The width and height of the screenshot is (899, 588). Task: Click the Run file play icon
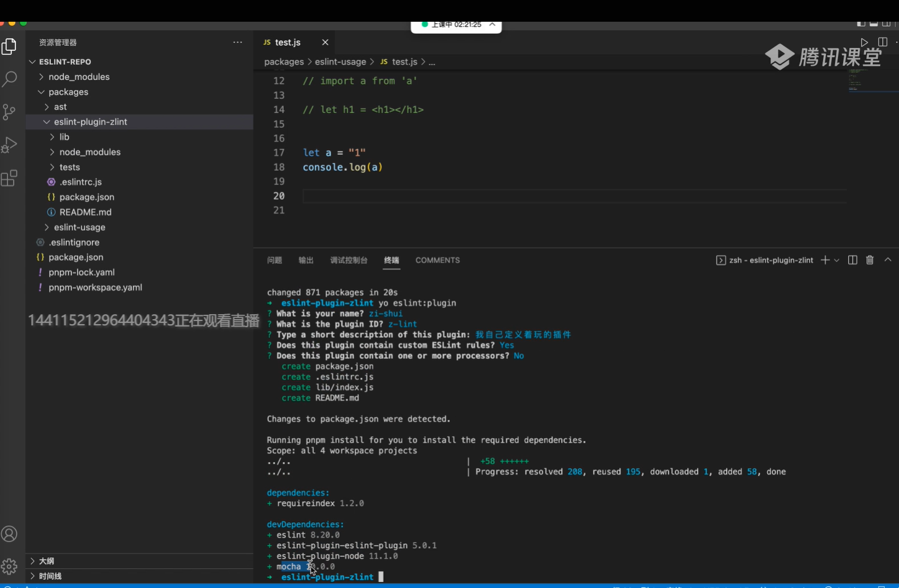[864, 42]
